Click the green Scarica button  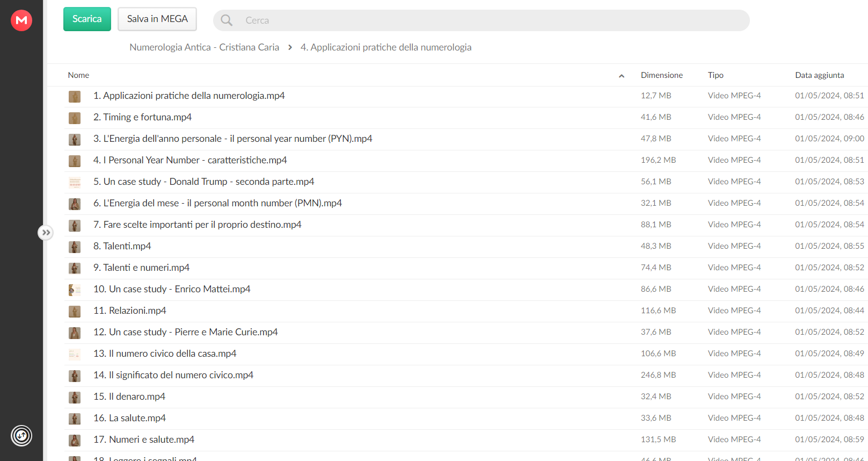tap(87, 19)
